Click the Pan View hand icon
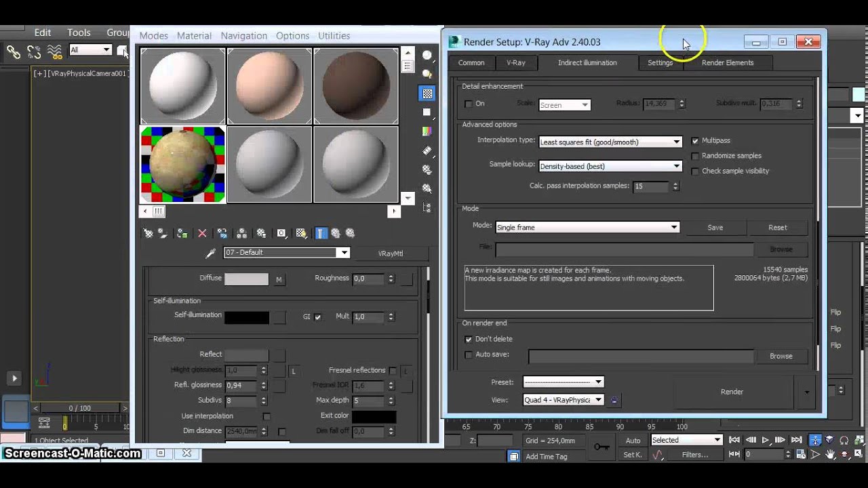868x488 pixels. [x=829, y=455]
